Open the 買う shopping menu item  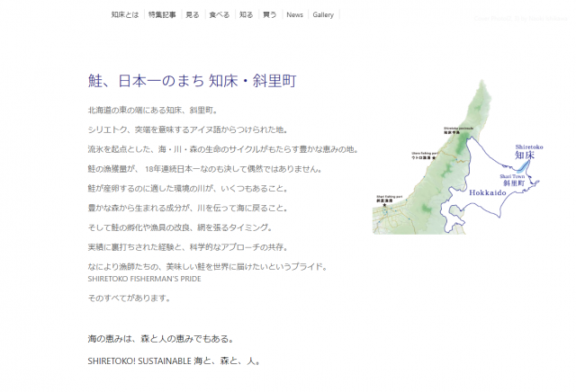(270, 15)
